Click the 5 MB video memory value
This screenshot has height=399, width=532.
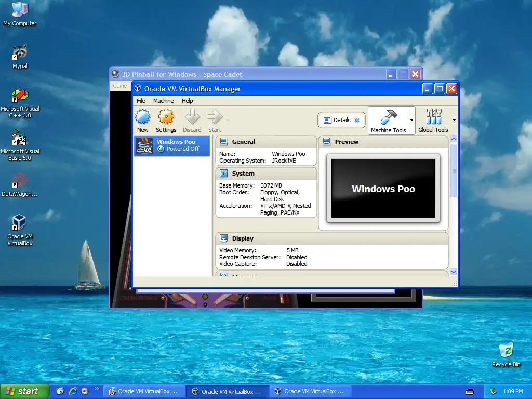click(x=292, y=250)
